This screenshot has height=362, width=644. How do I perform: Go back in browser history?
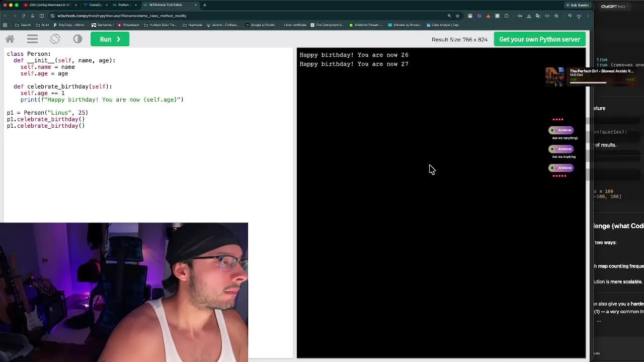[6, 16]
